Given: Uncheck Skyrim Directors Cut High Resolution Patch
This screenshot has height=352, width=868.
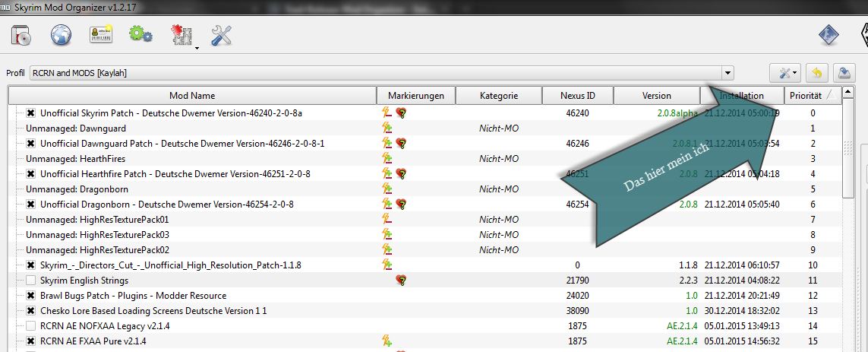Looking at the screenshot, I should tap(31, 265).
